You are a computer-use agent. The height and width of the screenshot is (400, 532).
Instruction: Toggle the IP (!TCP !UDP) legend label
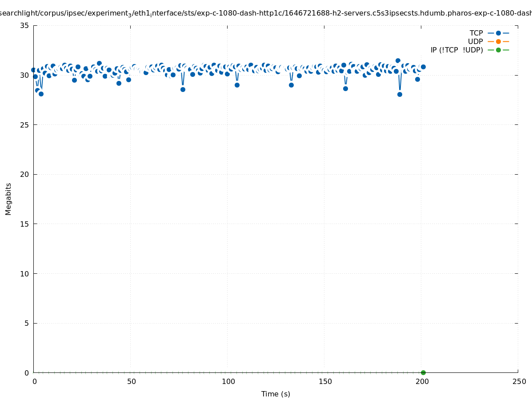click(456, 50)
